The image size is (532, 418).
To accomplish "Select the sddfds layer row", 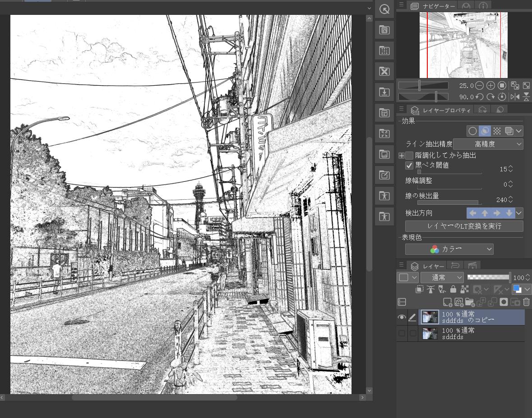I will 471,333.
